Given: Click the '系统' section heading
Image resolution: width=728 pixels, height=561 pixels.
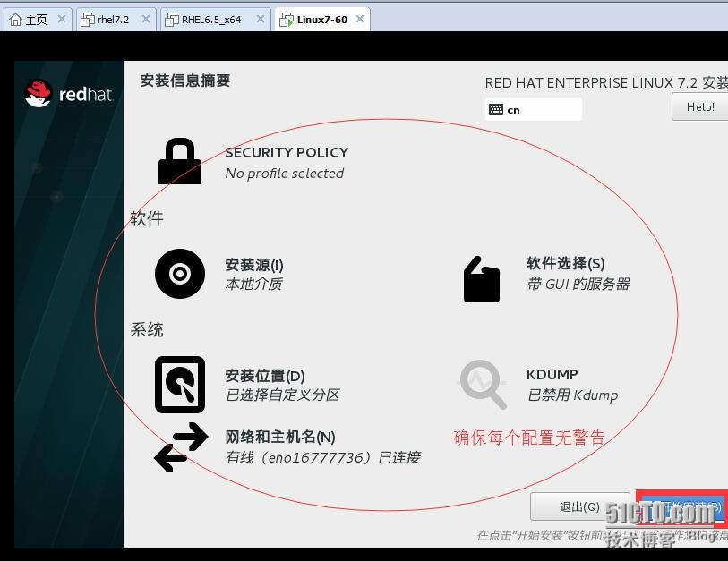Looking at the screenshot, I should pyautogui.click(x=147, y=330).
